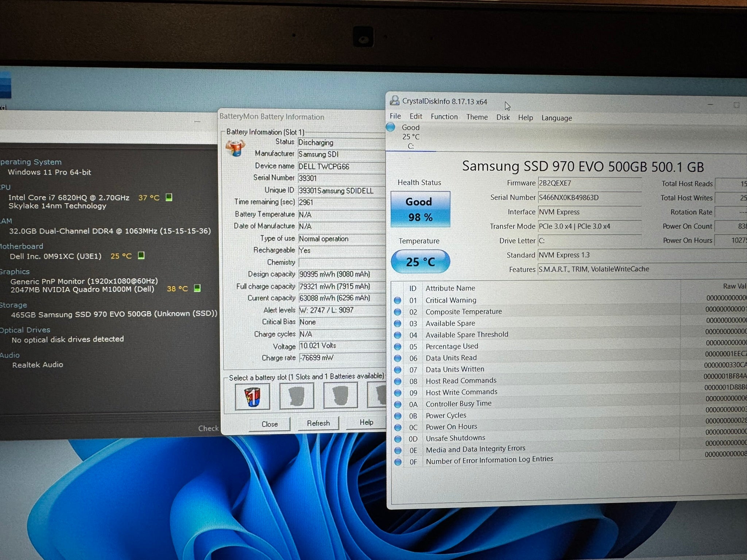Viewport: 747px width, 560px height.
Task: Click the Storage heading in Speccy
Action: click(13, 305)
